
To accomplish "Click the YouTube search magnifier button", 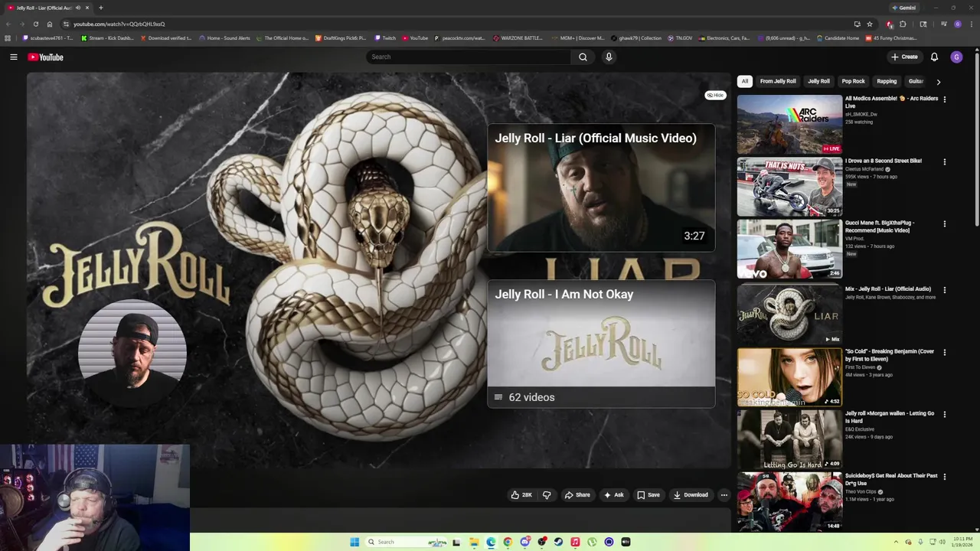I will [x=583, y=57].
